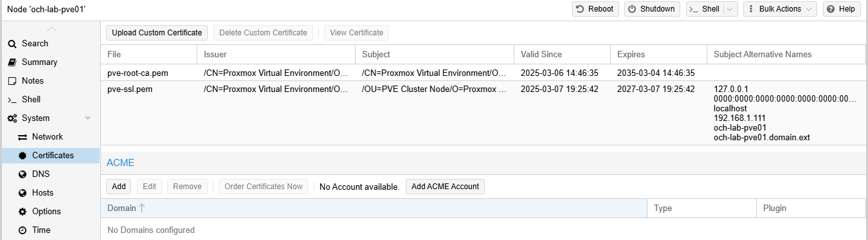Sort by the Domain column header
868x240 pixels.
pos(374,208)
